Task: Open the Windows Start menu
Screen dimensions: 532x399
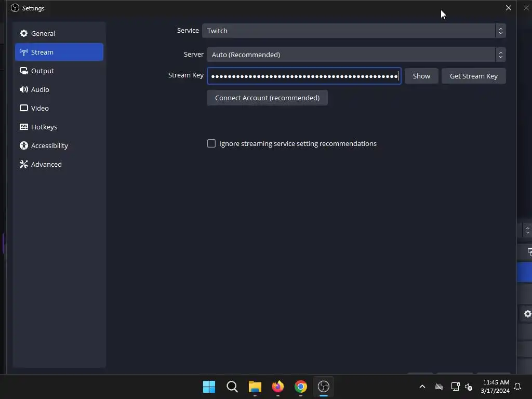Action: click(x=209, y=387)
